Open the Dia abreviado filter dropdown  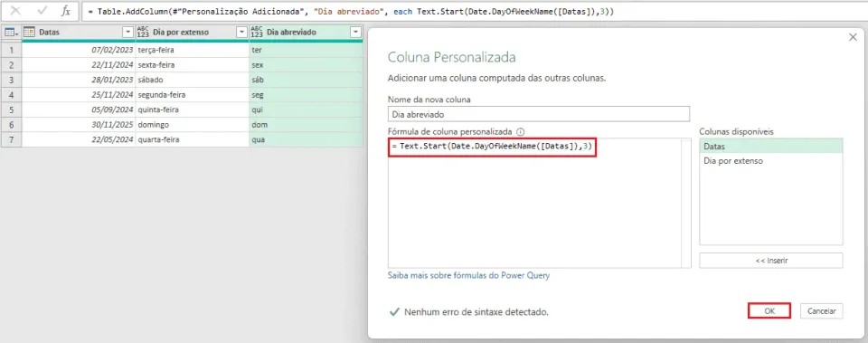pyautogui.click(x=356, y=33)
